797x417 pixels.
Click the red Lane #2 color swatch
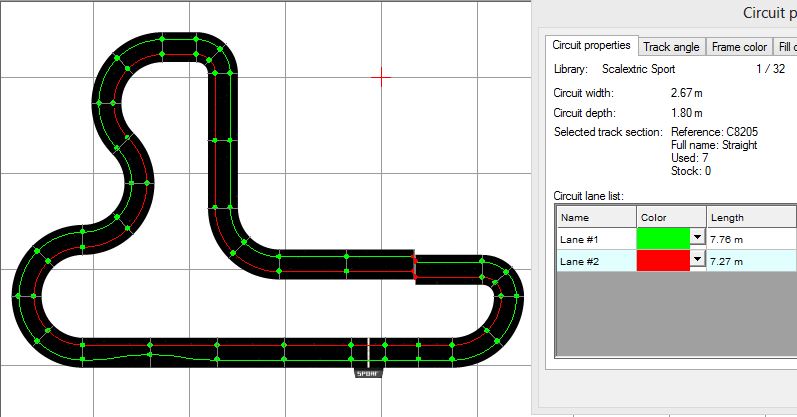(x=663, y=260)
